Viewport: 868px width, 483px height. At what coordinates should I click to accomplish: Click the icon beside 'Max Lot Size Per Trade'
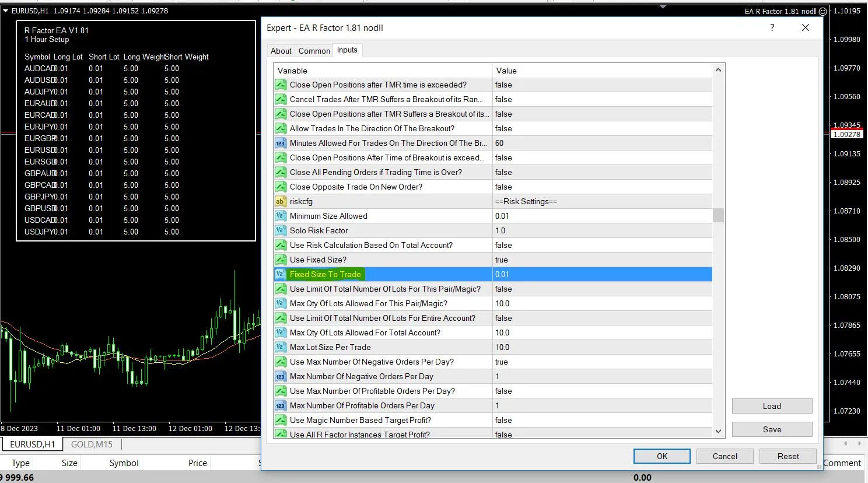tap(280, 347)
